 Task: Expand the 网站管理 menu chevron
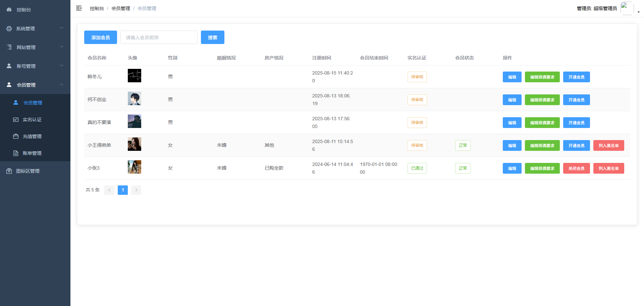coord(62,47)
